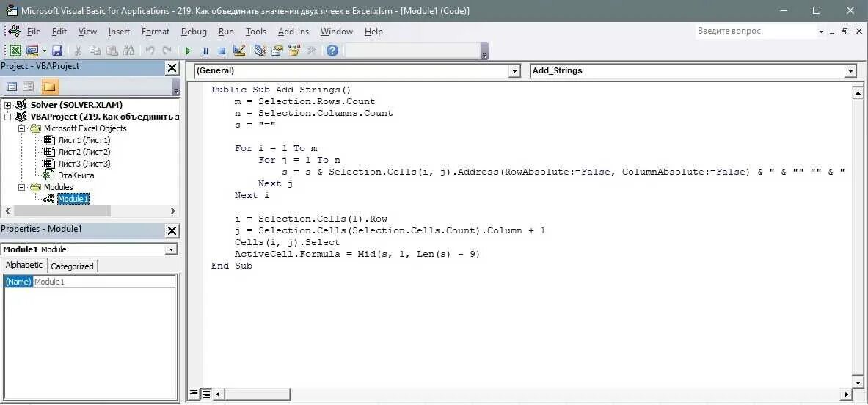Click the (Name) property value Module1

pyautogui.click(x=105, y=282)
